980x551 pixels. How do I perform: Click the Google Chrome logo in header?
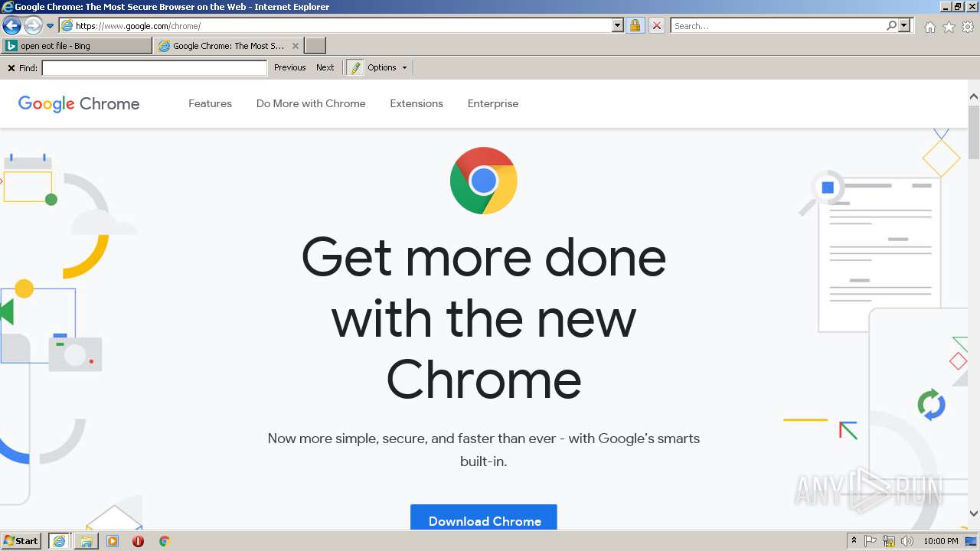[x=79, y=103]
